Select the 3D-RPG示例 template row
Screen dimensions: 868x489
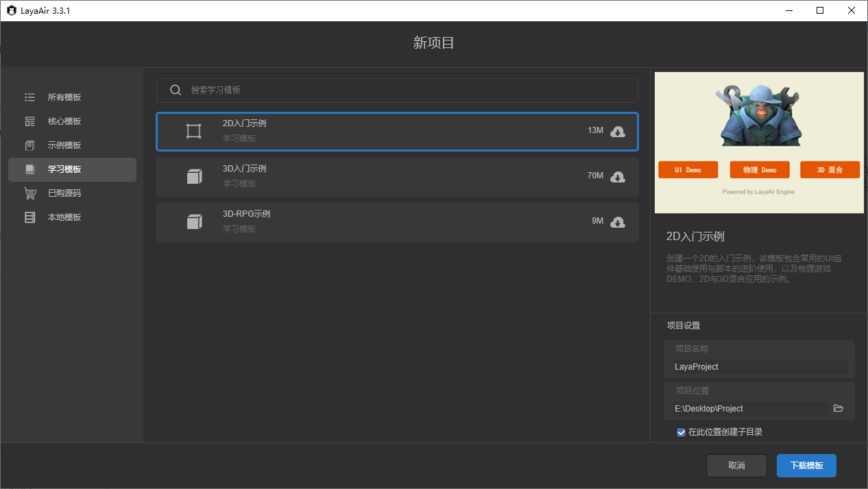point(397,222)
